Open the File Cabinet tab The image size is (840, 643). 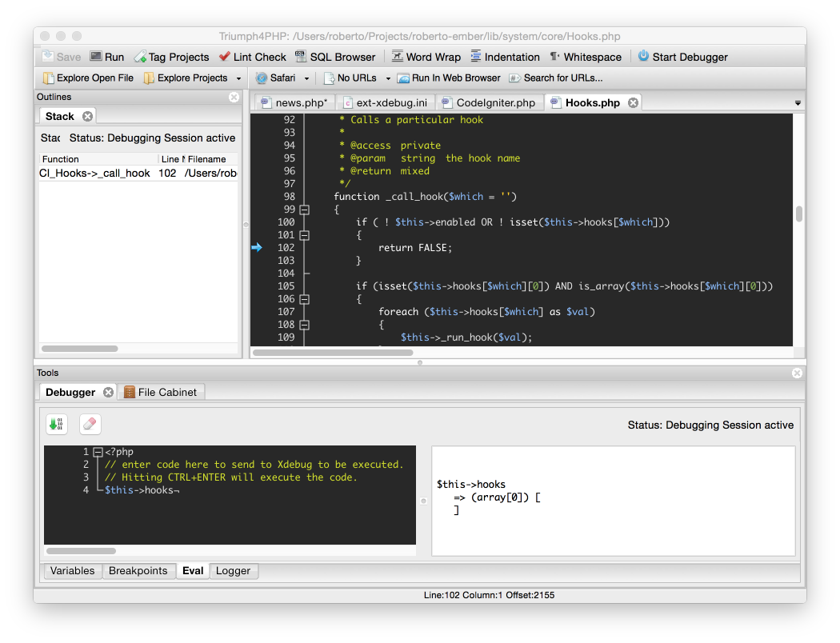tap(161, 393)
